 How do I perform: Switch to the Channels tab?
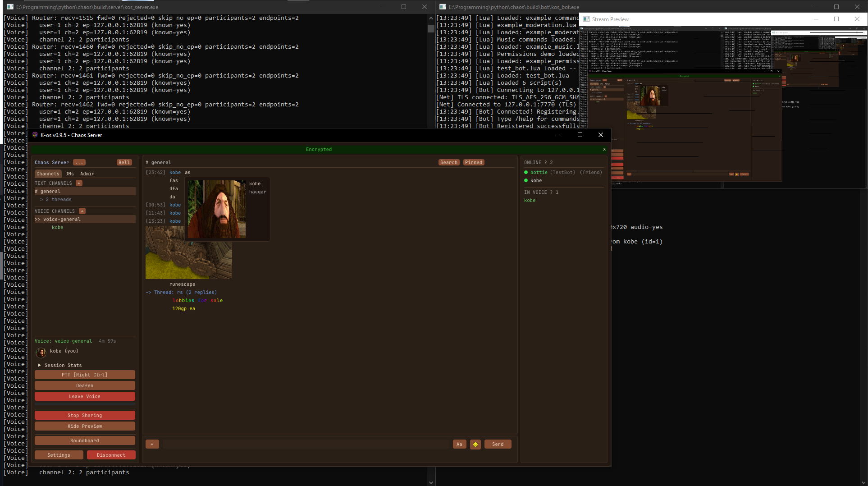point(48,174)
